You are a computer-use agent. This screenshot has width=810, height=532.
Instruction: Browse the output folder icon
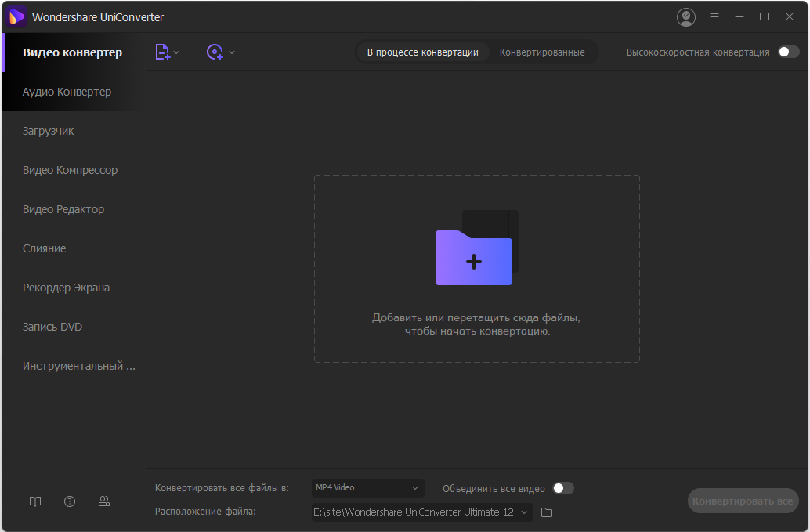(547, 512)
